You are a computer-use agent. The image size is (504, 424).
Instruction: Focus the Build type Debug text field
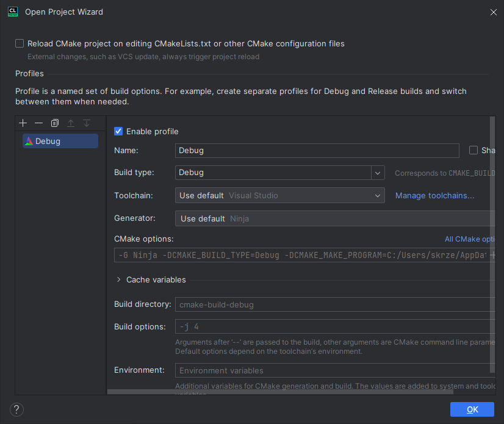pyautogui.click(x=273, y=173)
